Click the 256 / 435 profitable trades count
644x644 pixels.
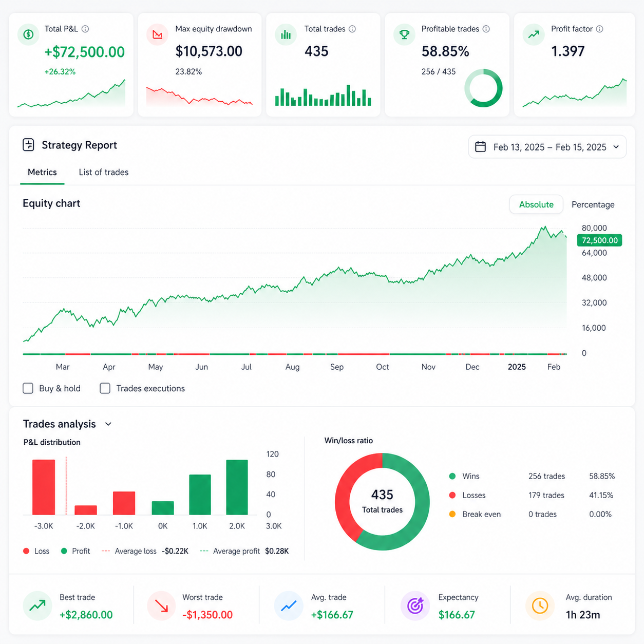(x=439, y=71)
